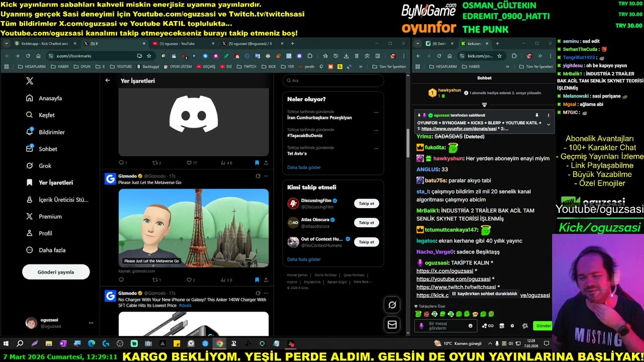Open the floating messages envelope button

pos(392,325)
